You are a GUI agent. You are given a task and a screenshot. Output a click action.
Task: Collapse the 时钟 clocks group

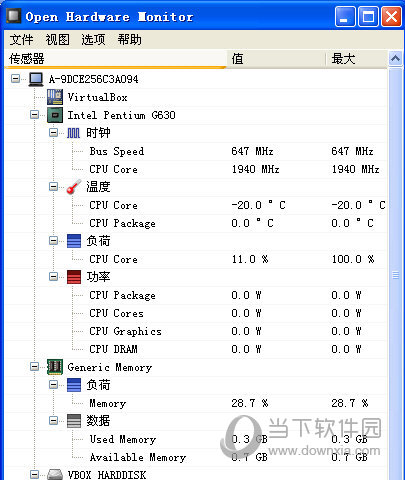[53, 133]
